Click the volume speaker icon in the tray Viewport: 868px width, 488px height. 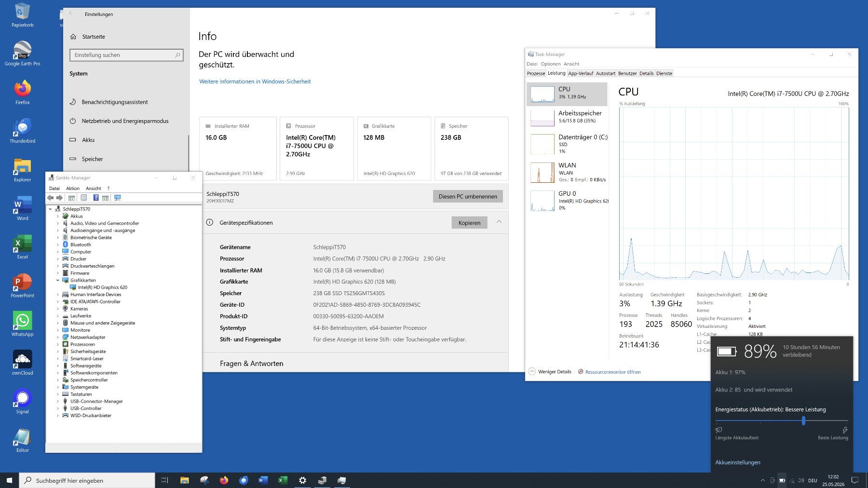tap(801, 480)
